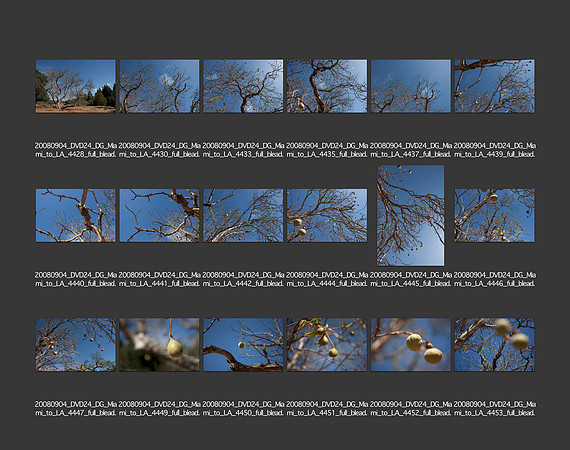Open the vertical portrait thumbnail 4445

411,216
